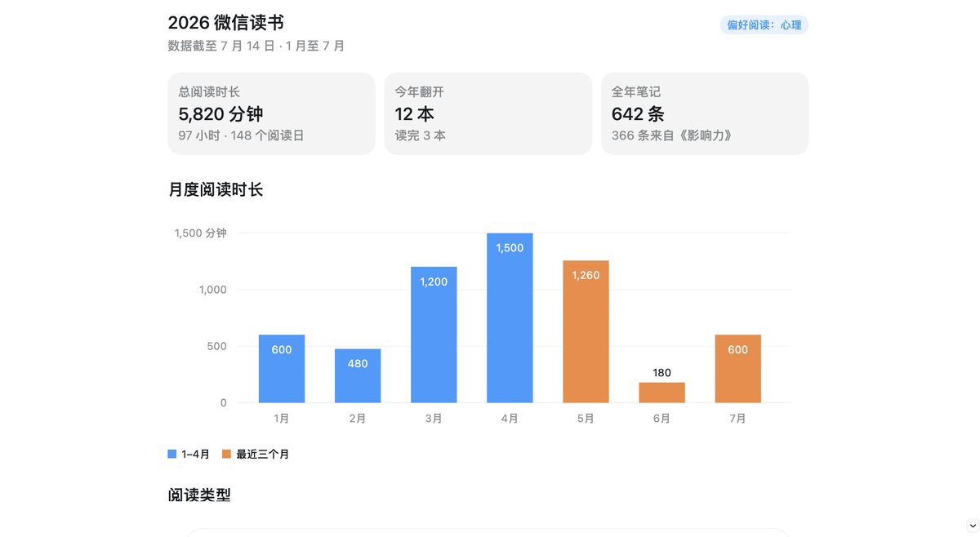
Task: Select the 1月 bar showing 600
Action: coord(282,369)
